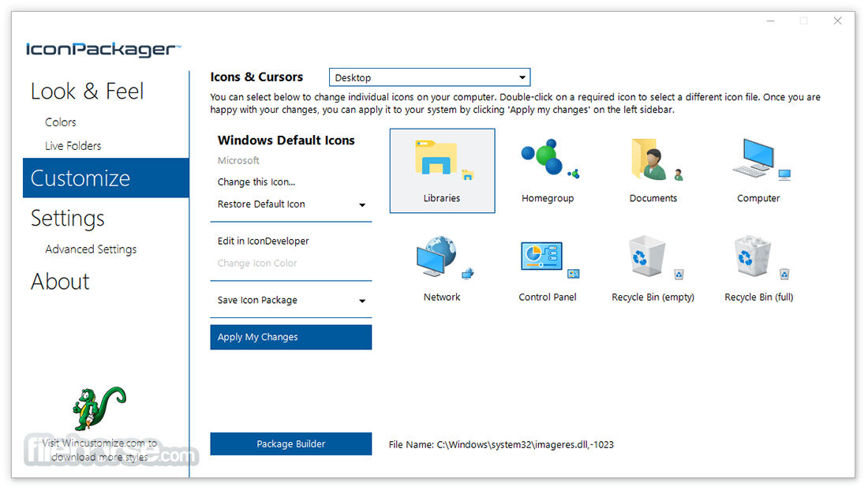The width and height of the screenshot is (868, 490).
Task: Minimize the IconPackager window
Action: pyautogui.click(x=770, y=21)
